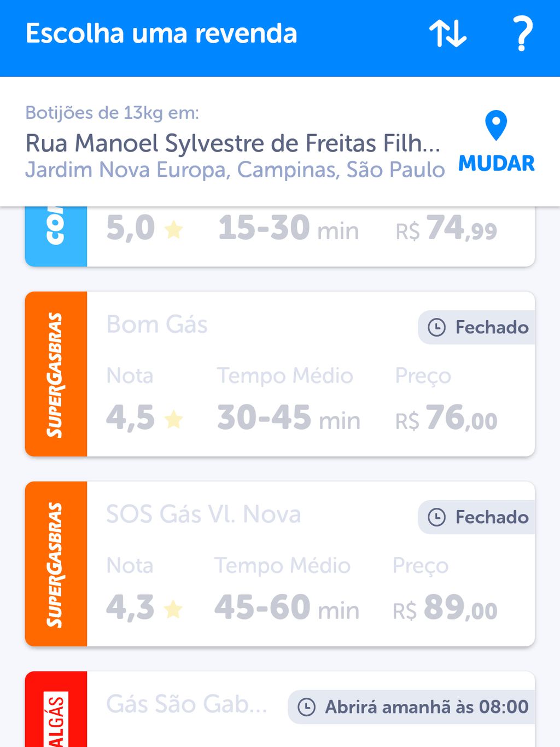Viewport: 560px width, 747px height.
Task: Open help via question mark icon
Action: click(x=522, y=34)
